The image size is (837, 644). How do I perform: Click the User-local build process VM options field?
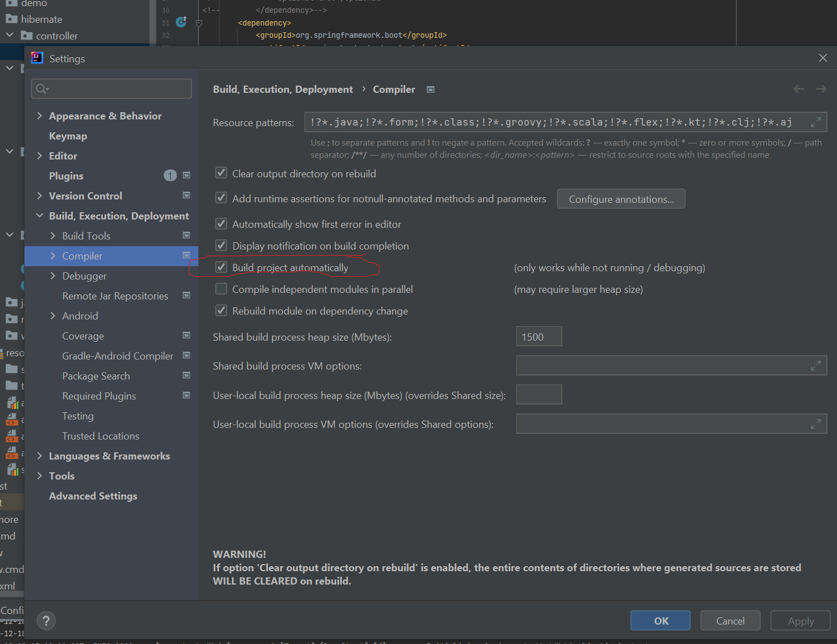pyautogui.click(x=671, y=424)
